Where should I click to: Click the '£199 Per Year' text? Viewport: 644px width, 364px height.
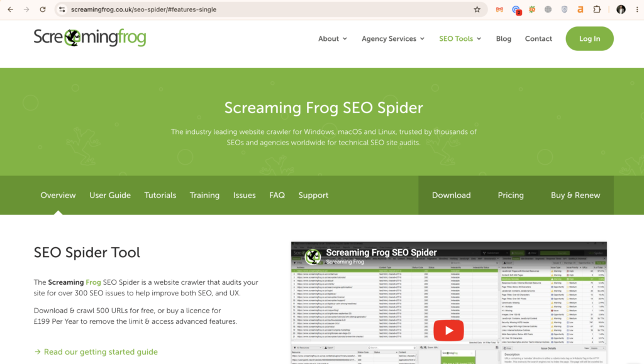click(x=56, y=321)
